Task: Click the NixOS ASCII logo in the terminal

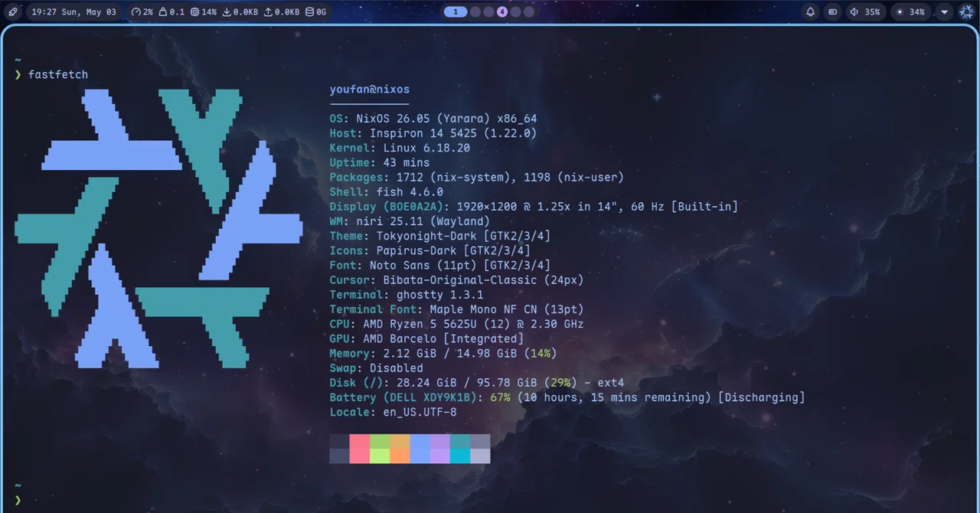Action: 158,228
